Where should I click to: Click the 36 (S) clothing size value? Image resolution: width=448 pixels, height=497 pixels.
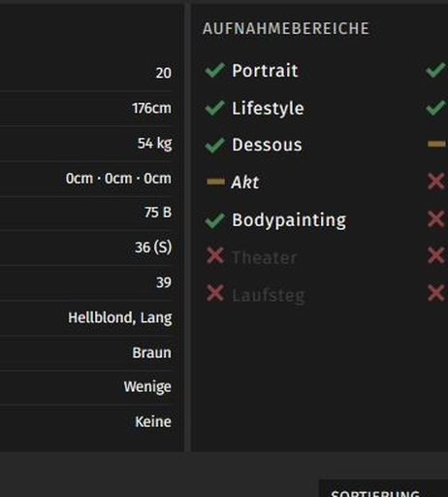point(153,248)
